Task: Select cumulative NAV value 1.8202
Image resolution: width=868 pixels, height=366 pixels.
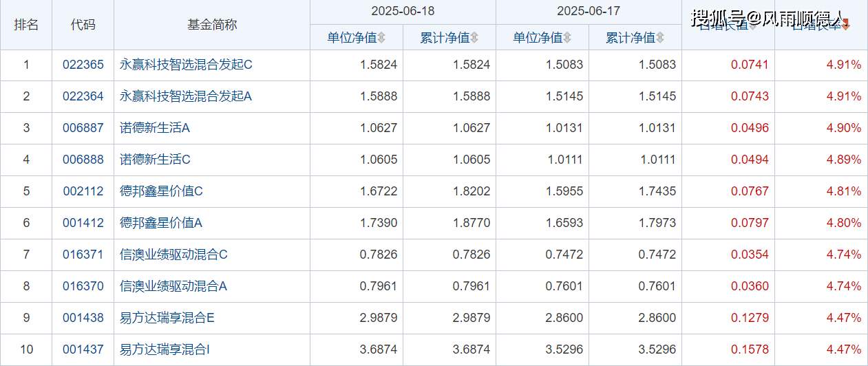Action: (x=472, y=191)
